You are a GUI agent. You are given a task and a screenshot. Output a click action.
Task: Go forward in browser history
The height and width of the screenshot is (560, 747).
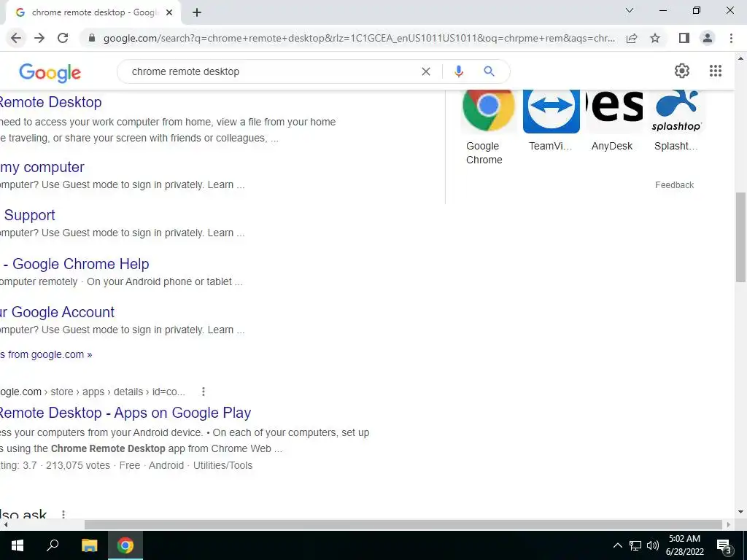tap(39, 38)
